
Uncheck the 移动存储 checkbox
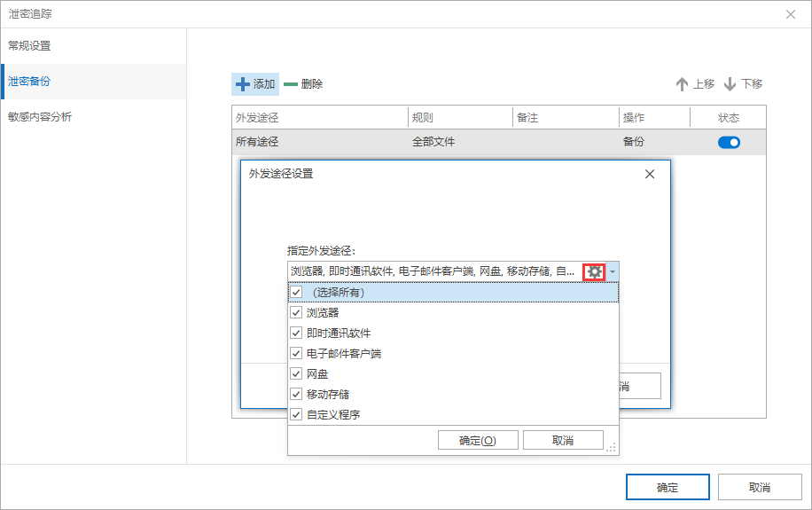296,394
